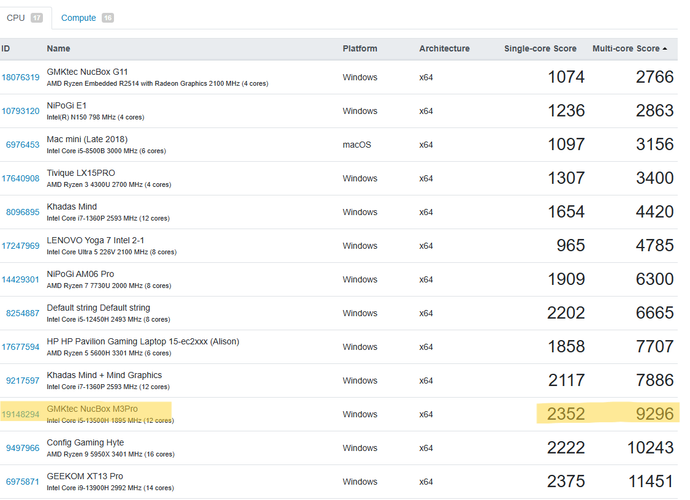Screen dimensions: 690x500
Task: Sort by Multi-core Score column header
Action: (629, 48)
